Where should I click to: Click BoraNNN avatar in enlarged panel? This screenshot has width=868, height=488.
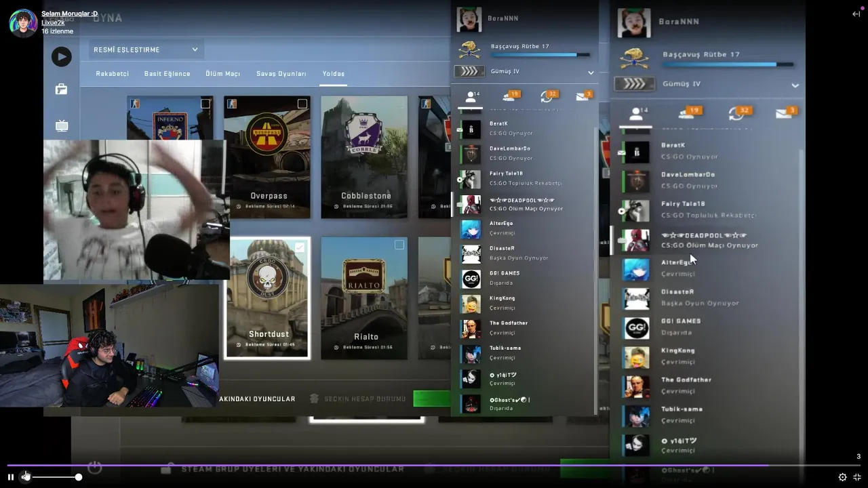point(634,23)
